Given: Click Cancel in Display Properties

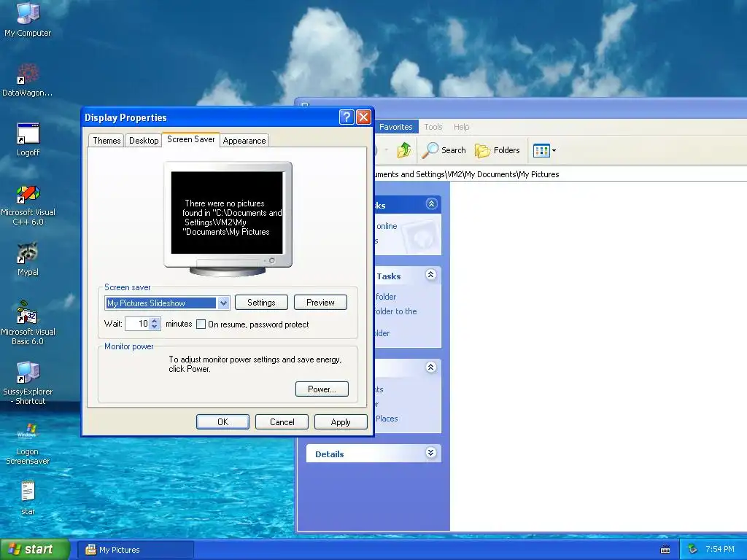Looking at the screenshot, I should pos(282,422).
